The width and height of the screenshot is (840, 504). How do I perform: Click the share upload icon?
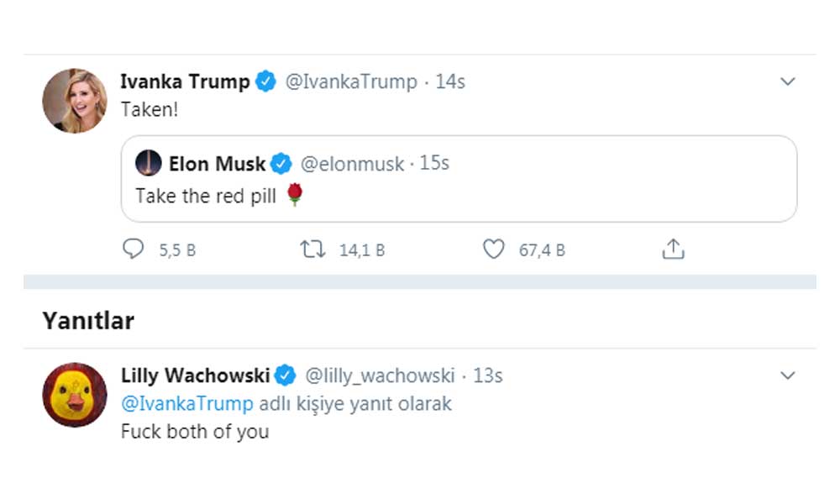674,249
